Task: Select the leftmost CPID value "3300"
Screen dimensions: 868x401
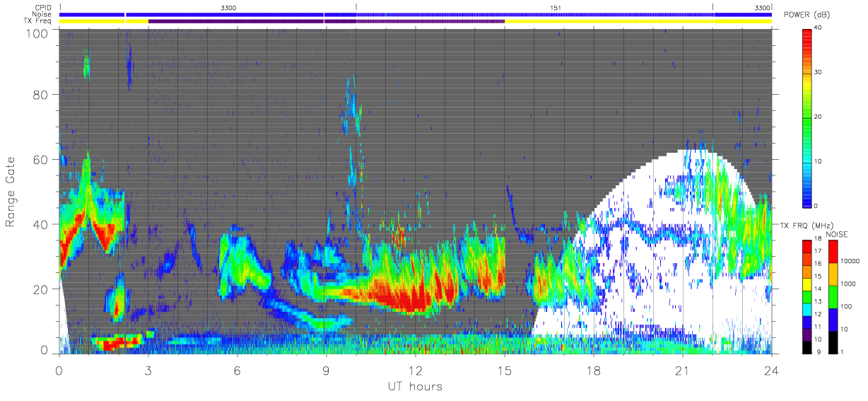Action: (x=228, y=7)
